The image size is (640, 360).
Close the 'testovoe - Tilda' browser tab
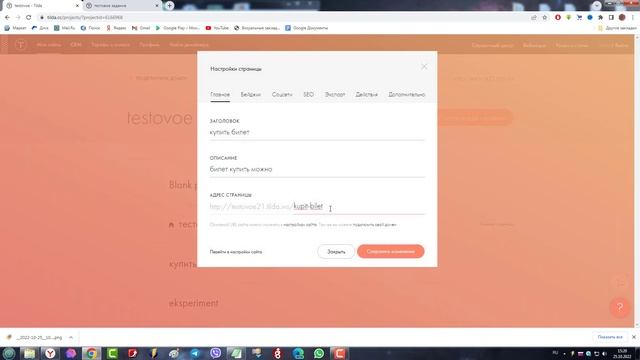coord(77,6)
